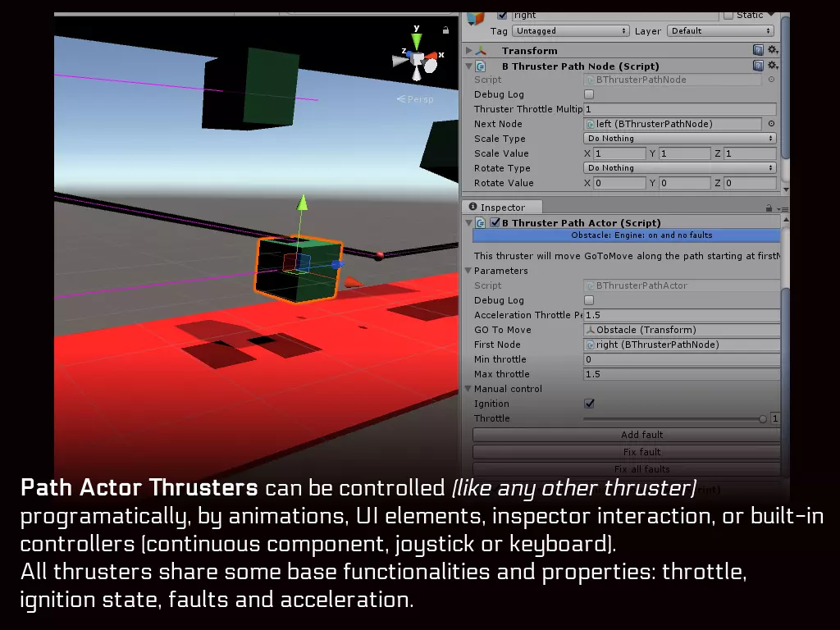
Task: Click the Thruster Throttle Multiplier value field
Action: 680,109
